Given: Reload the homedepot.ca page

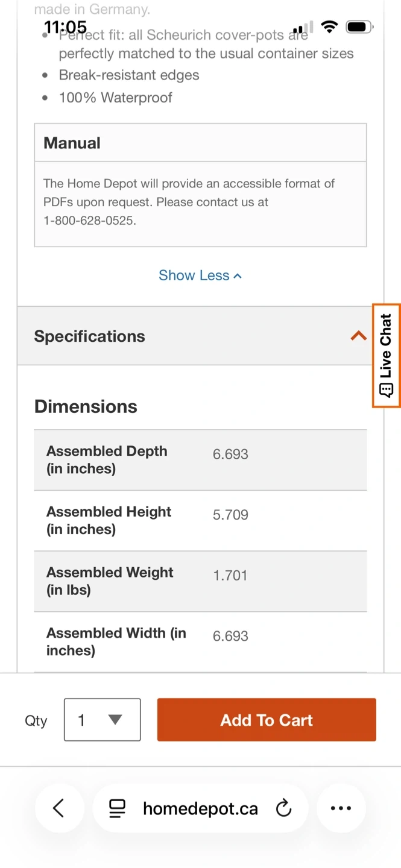Looking at the screenshot, I should coord(283,808).
